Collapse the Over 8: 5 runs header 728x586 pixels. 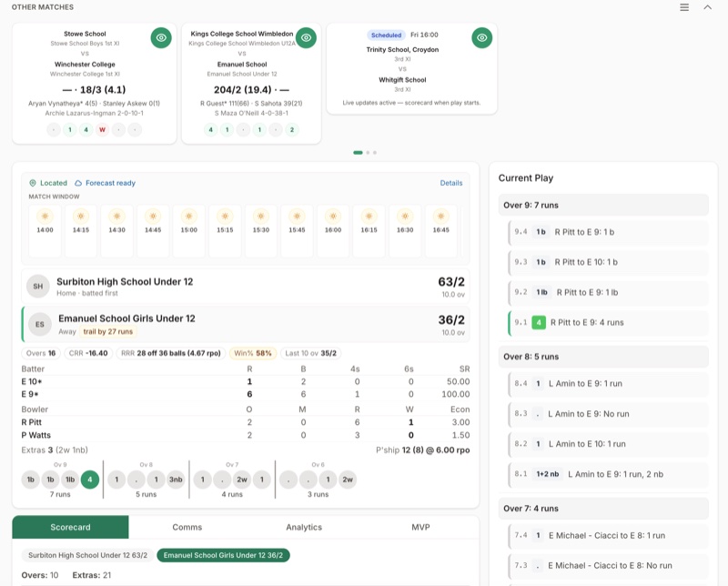pos(603,357)
